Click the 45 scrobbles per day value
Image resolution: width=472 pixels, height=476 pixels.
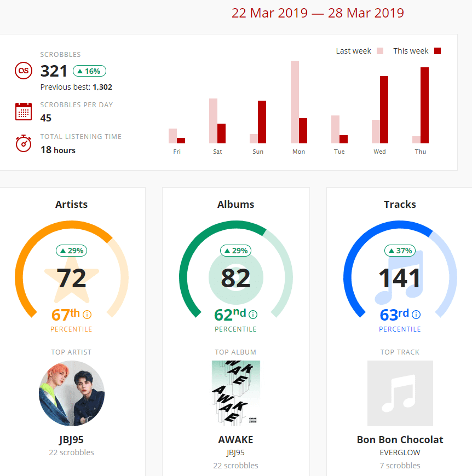(x=46, y=118)
